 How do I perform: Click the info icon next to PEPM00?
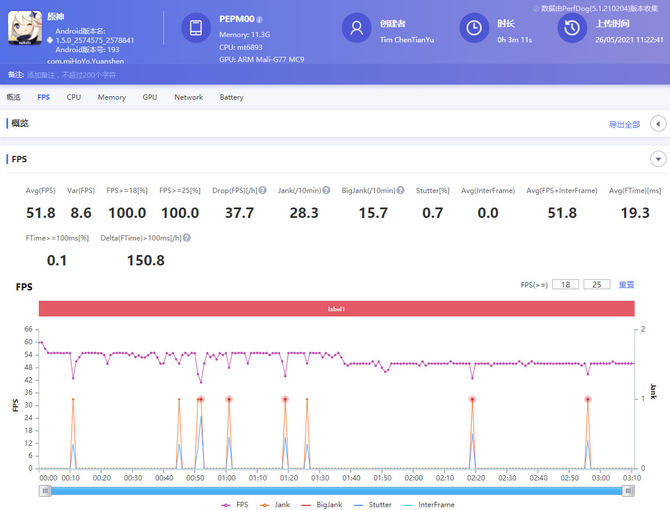(260, 19)
